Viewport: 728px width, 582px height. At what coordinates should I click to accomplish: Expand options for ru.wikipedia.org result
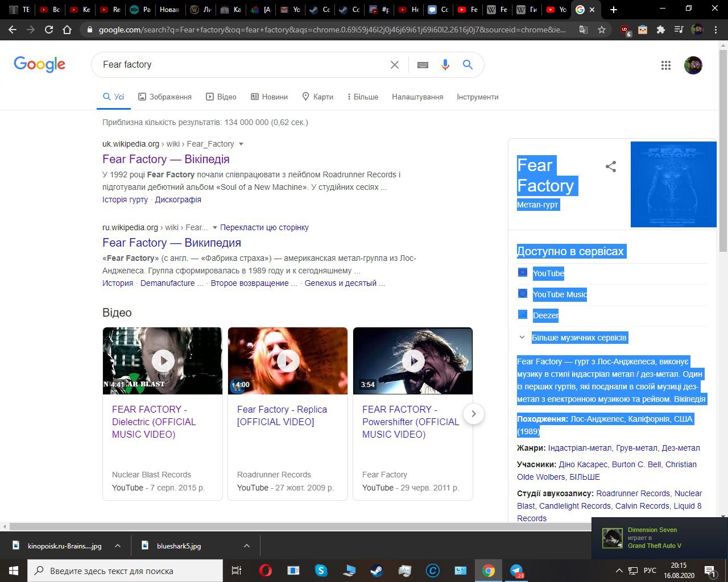coord(215,227)
